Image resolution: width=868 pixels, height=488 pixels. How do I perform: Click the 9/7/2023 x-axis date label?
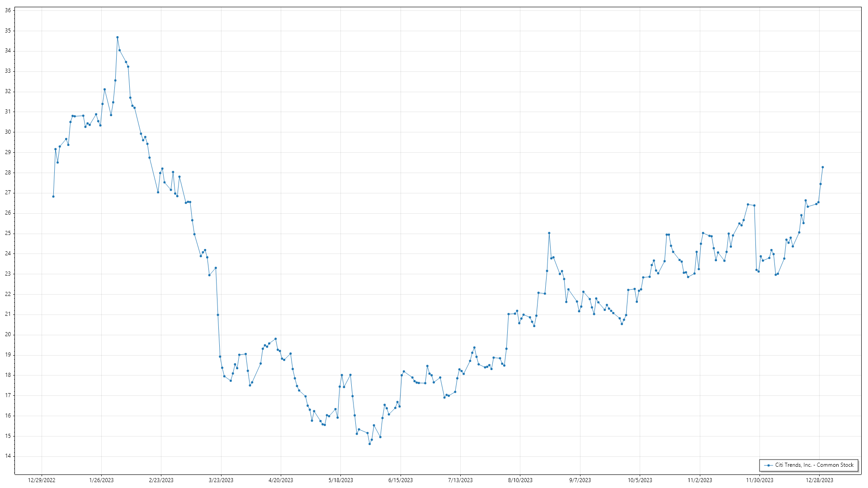tap(580, 480)
